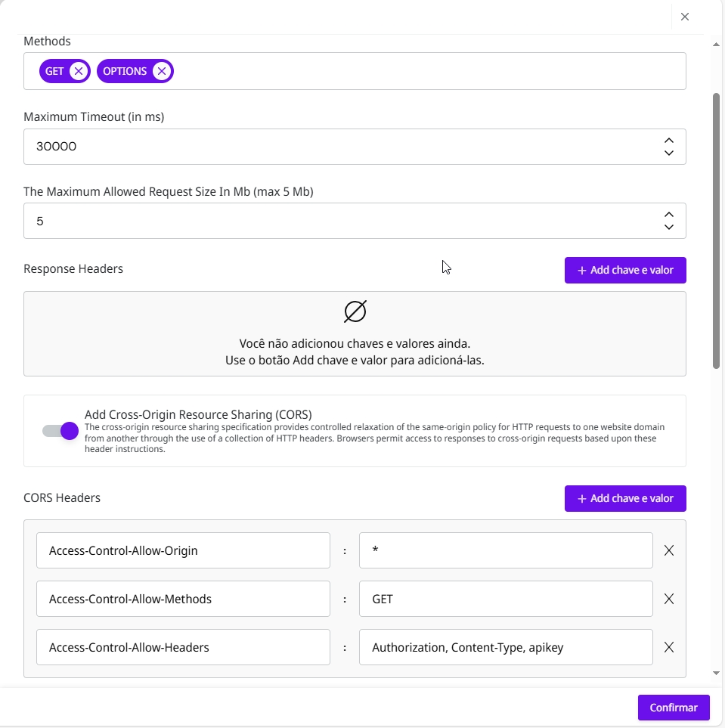This screenshot has height=728, width=725.
Task: Increase the Maximum Timeout value
Action: coord(668,141)
